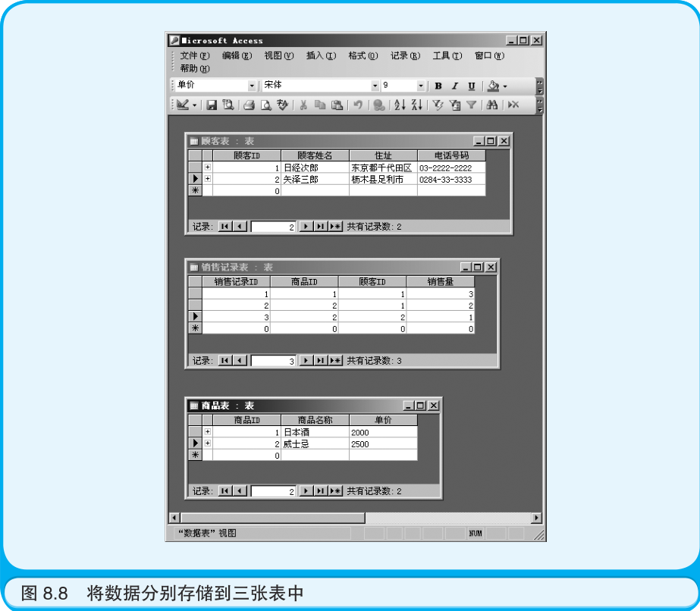Open the 帮助(H) menu
Image resolution: width=700 pixels, height=611 pixels.
(195, 69)
